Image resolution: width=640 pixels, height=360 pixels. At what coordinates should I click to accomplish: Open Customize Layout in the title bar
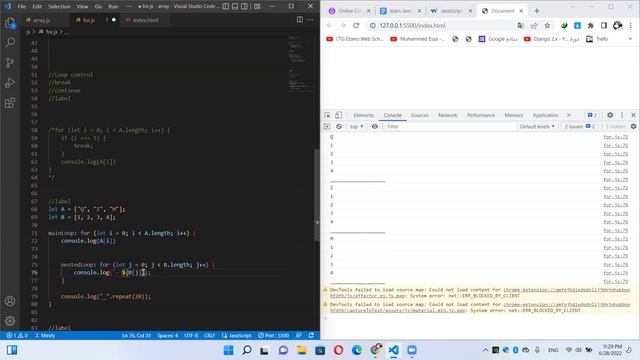click(257, 7)
